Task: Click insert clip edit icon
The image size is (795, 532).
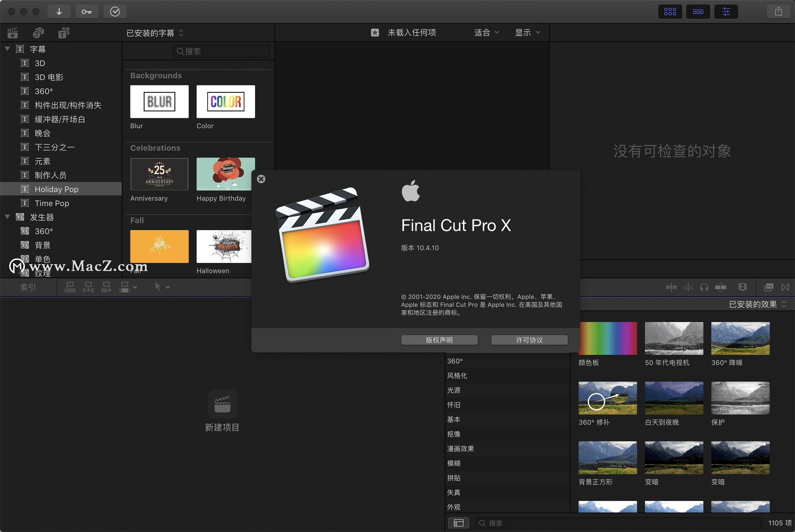Action: [x=88, y=287]
